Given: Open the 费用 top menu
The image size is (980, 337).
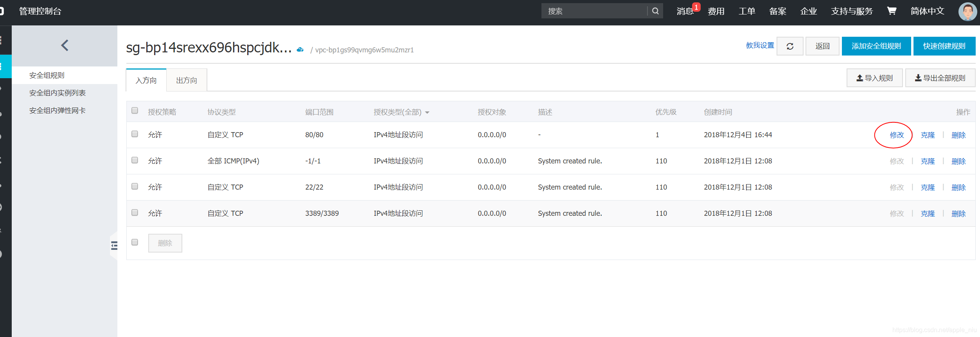Looking at the screenshot, I should pos(716,11).
